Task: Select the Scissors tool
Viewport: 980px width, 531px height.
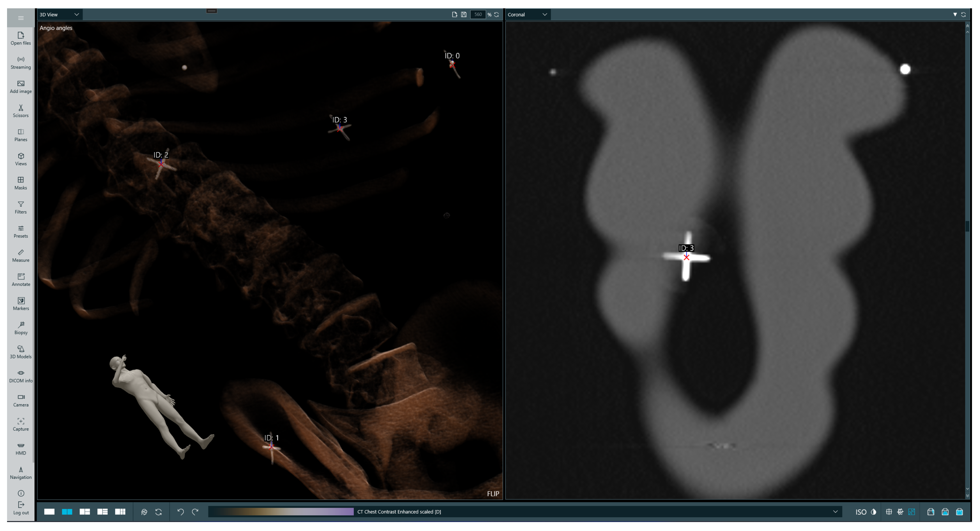Action: [20, 111]
